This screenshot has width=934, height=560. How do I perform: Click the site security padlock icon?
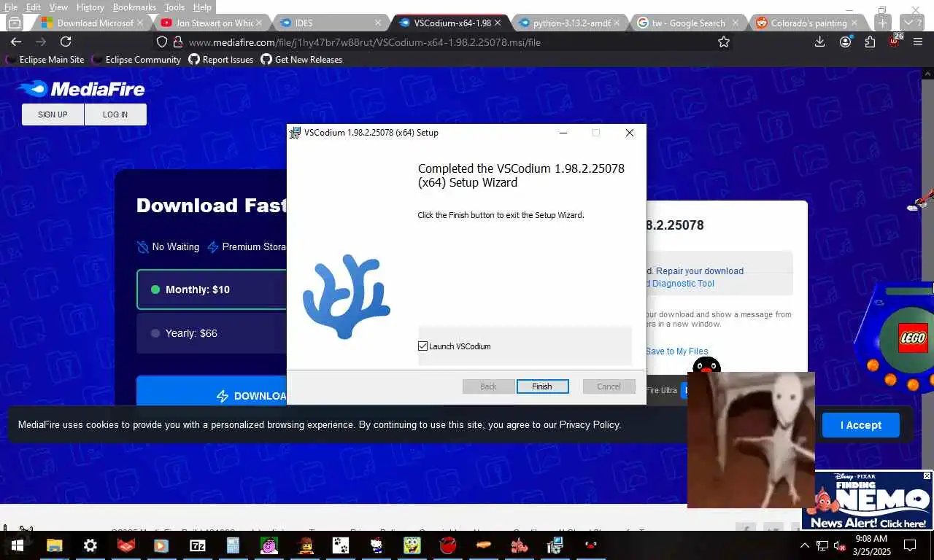(177, 42)
